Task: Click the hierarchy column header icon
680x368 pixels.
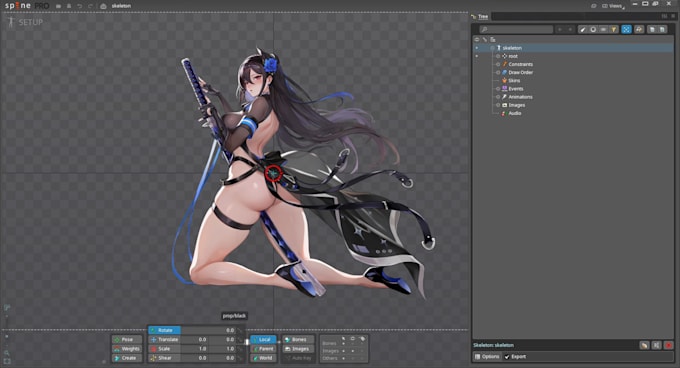Action: tap(493, 39)
